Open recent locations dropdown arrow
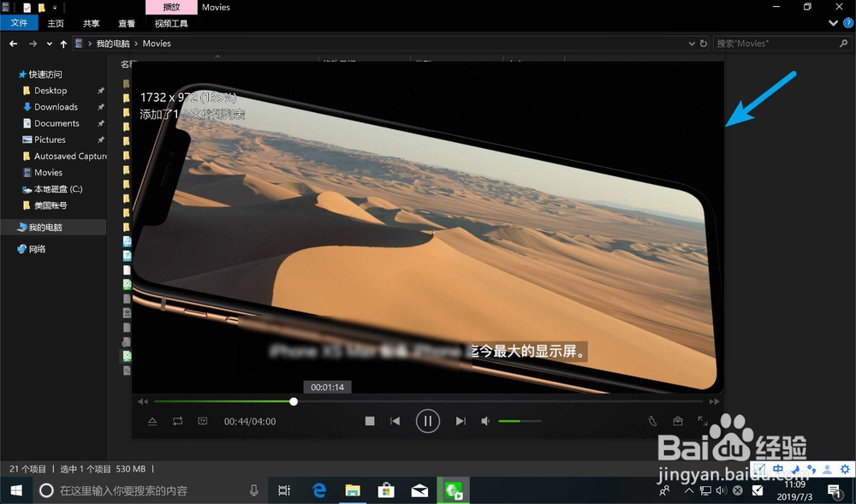The image size is (856, 504). [x=49, y=44]
